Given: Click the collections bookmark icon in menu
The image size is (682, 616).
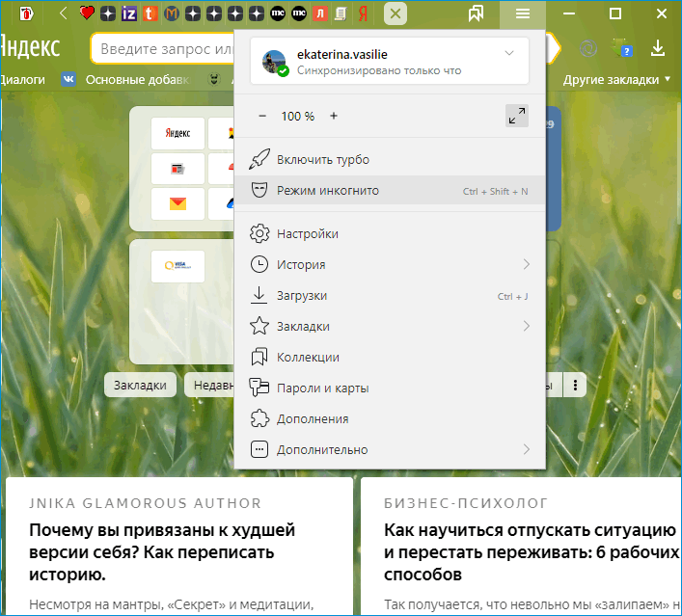Looking at the screenshot, I should [259, 357].
